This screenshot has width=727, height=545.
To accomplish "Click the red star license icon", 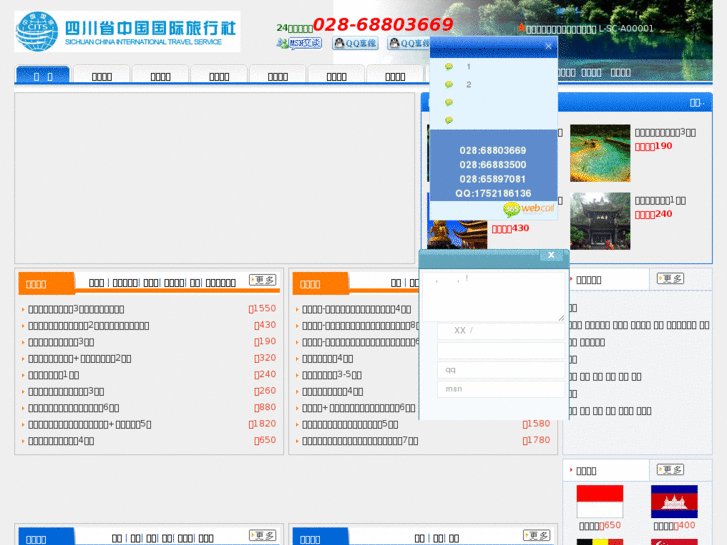I will [521, 28].
